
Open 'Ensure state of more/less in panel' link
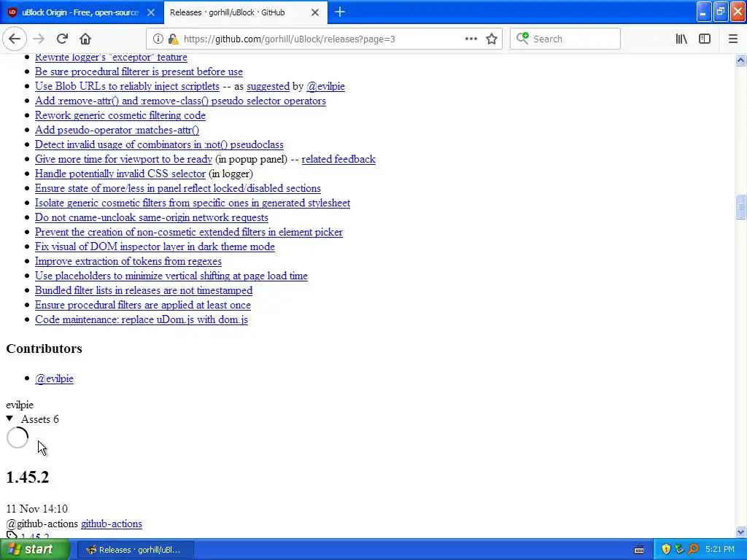pyautogui.click(x=178, y=188)
